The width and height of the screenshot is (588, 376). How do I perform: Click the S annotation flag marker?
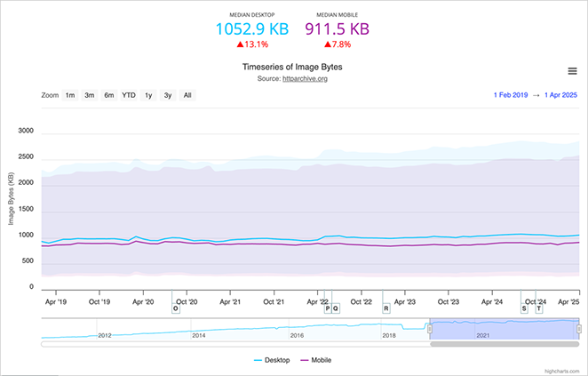point(524,308)
